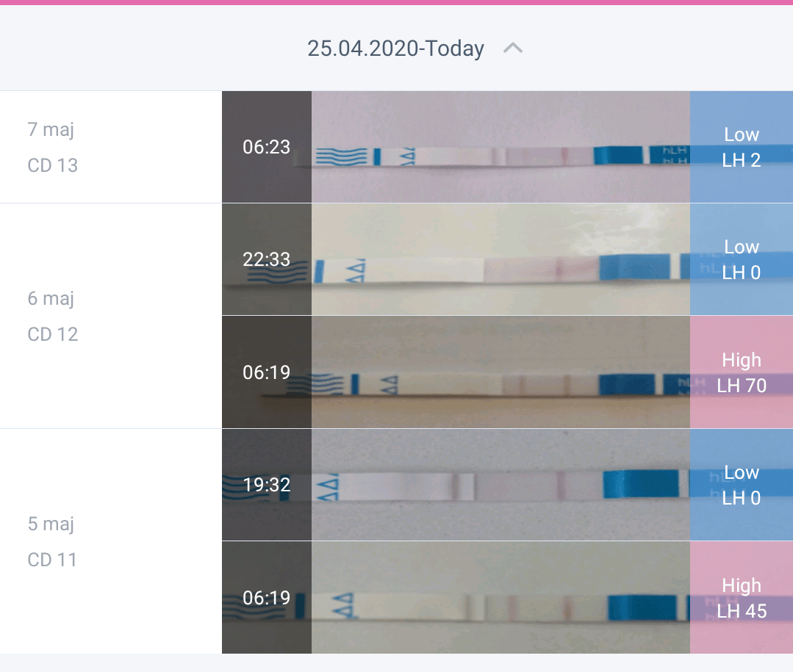The height and width of the screenshot is (672, 793).
Task: Select the 19:32 Low LH 0 result badge
Action: coord(742,485)
